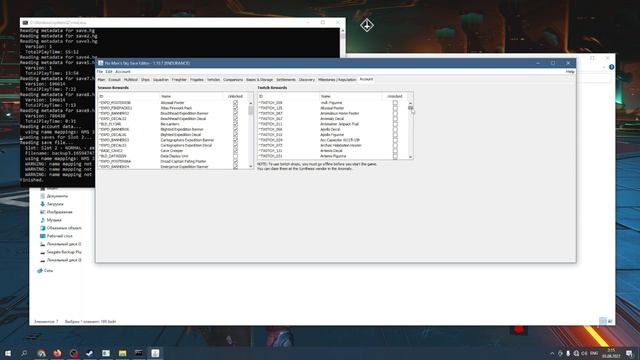Click the Twitch Rewards scrollbar thumb
This screenshot has width=640, height=360.
410,108
